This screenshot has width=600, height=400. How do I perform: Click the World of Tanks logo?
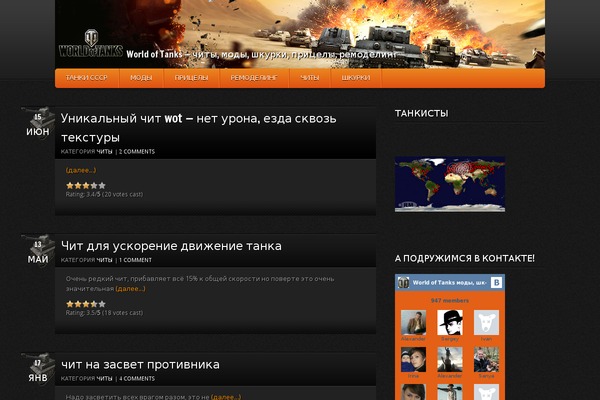click(91, 44)
